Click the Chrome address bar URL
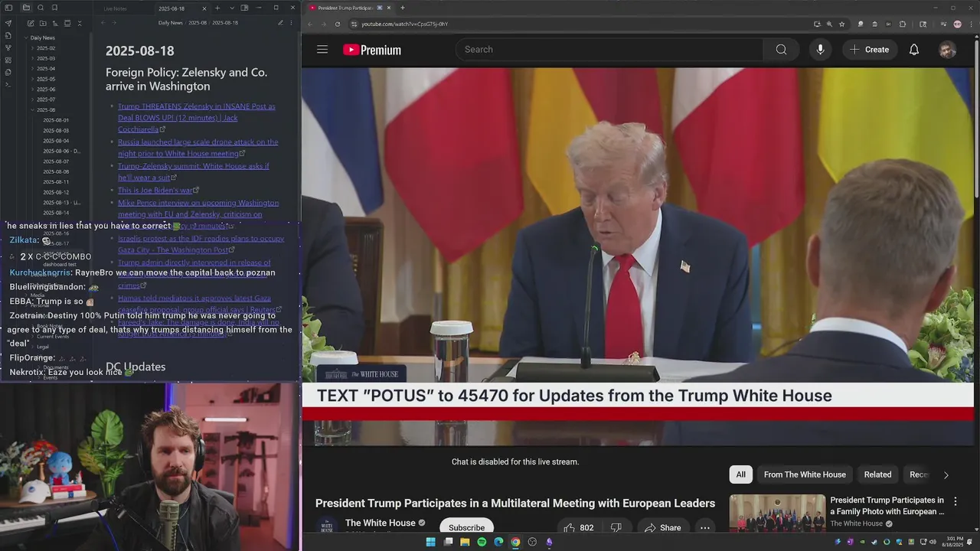The width and height of the screenshot is (980, 551). click(404, 24)
